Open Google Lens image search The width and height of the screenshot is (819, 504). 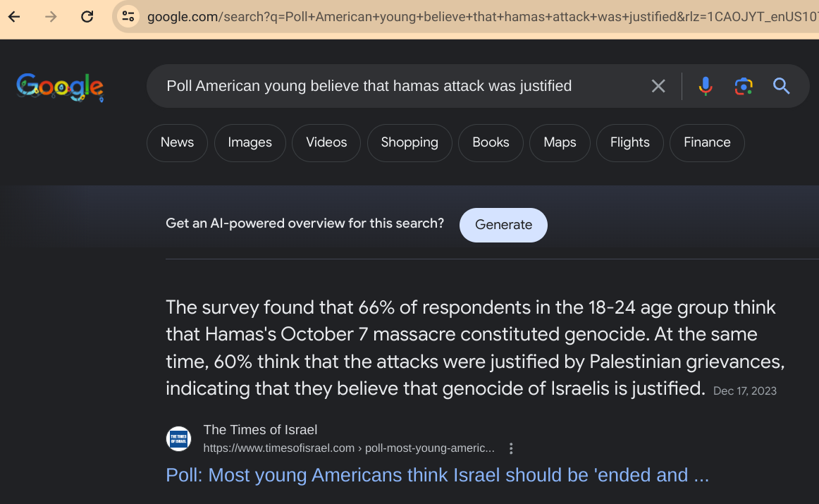(744, 86)
